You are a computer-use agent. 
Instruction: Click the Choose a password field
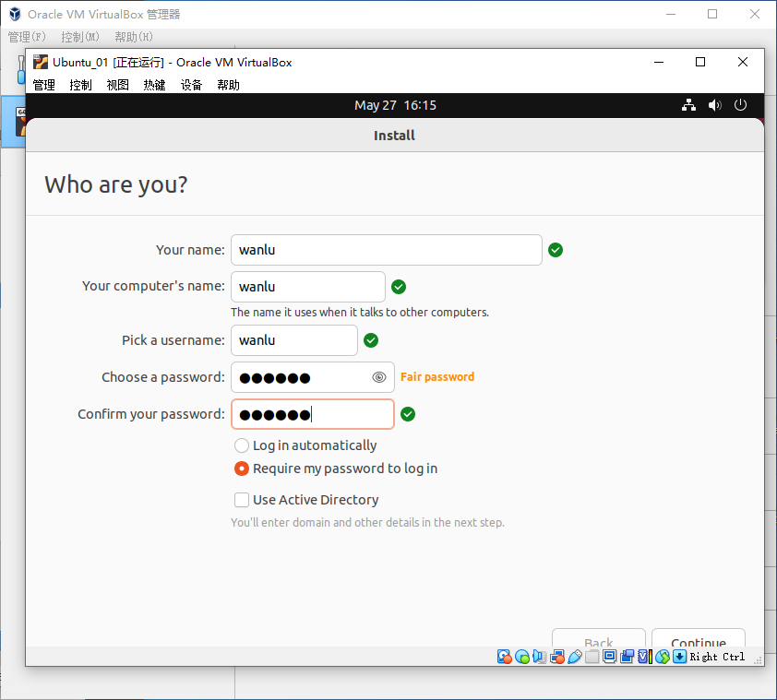tap(313, 377)
